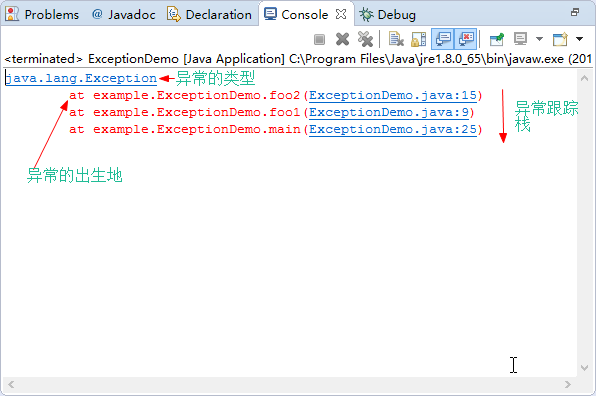Remove all terminated launches double-X icon
The image size is (596, 396).
(365, 39)
